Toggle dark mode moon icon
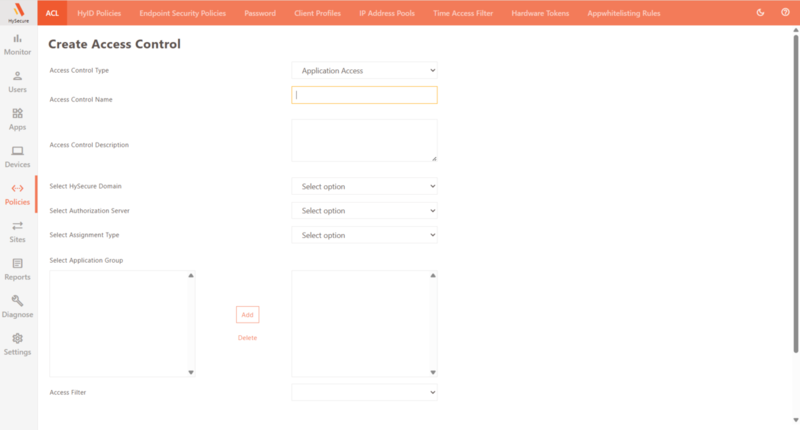The width and height of the screenshot is (800, 430). [x=760, y=13]
